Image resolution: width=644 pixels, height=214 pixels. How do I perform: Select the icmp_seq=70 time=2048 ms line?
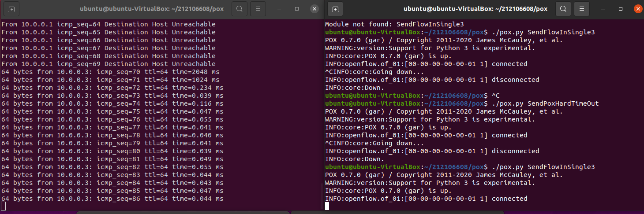coord(110,72)
